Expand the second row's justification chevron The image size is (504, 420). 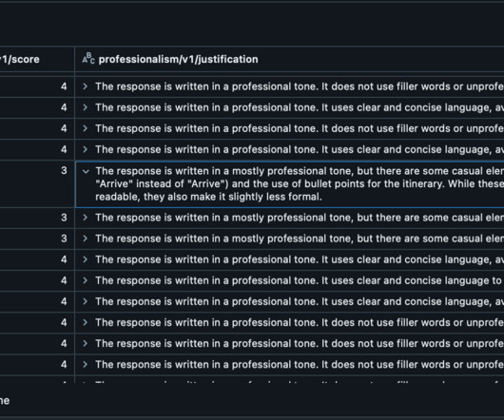coord(85,107)
